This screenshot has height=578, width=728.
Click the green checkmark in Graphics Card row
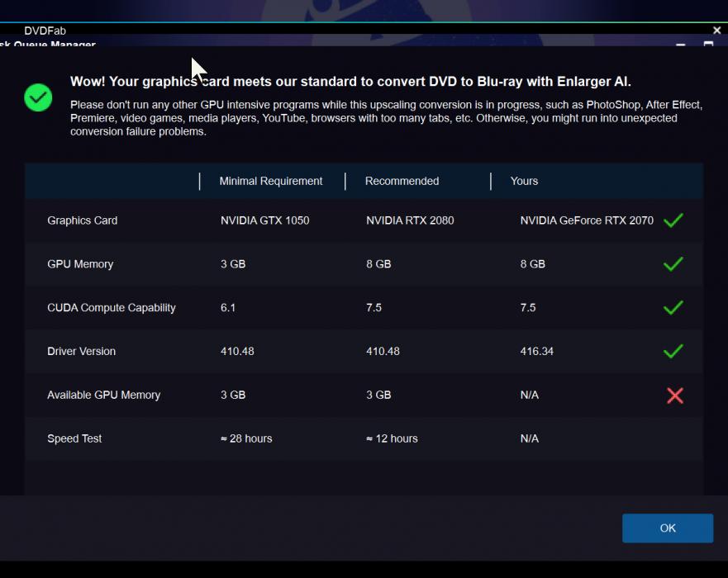coord(673,220)
